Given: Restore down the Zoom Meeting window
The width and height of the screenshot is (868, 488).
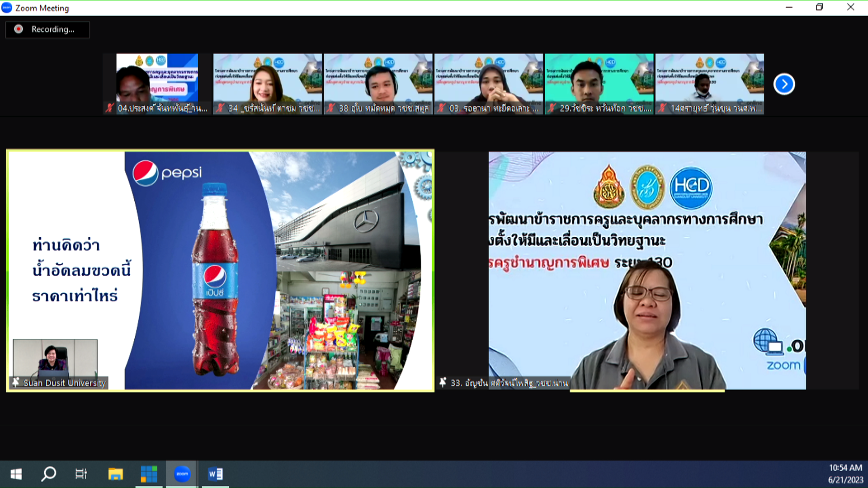Looking at the screenshot, I should pos(819,7).
